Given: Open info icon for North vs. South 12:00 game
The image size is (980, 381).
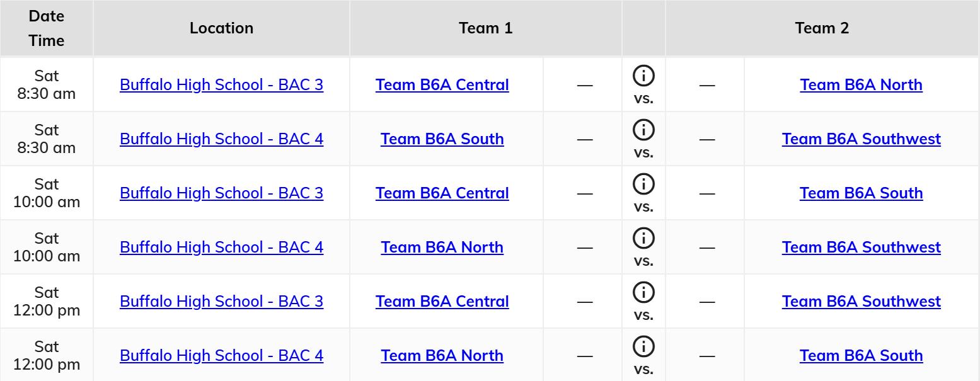Looking at the screenshot, I should 643,347.
